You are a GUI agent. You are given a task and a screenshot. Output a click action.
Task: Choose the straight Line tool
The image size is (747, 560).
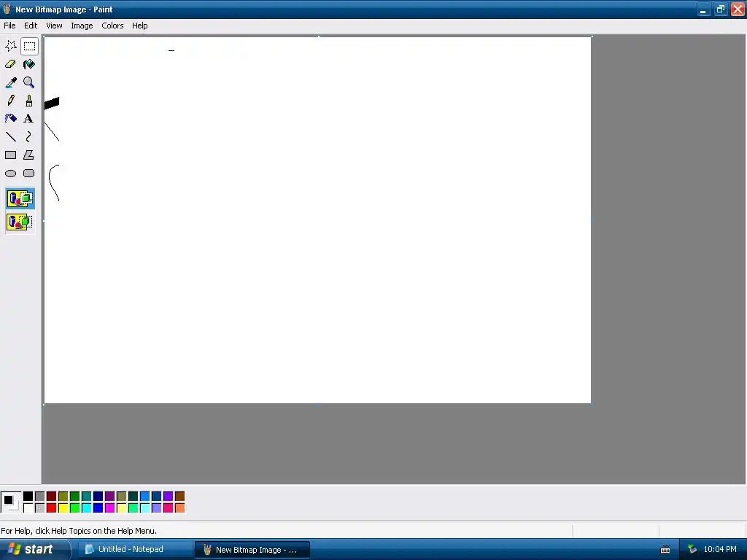click(x=10, y=137)
